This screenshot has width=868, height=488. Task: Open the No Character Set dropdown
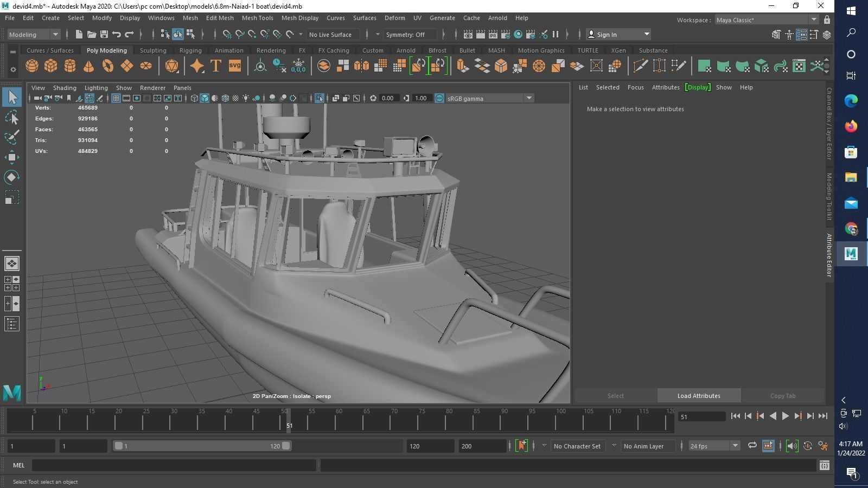(577, 446)
